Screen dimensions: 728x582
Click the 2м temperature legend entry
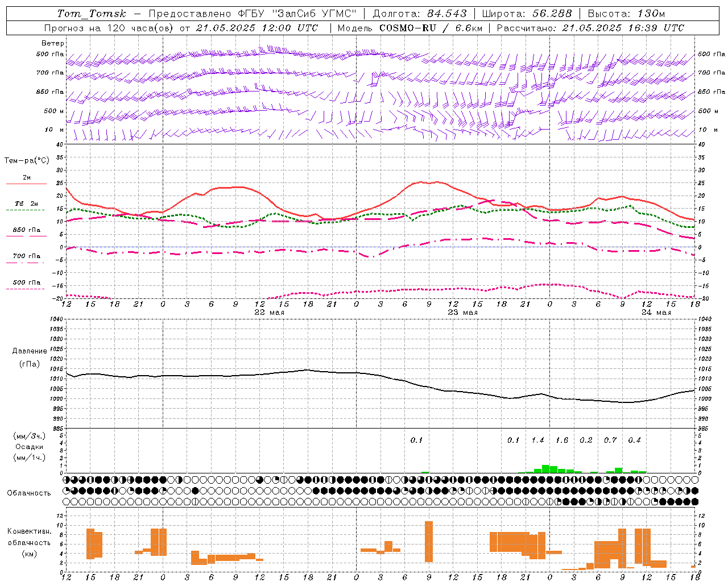[27, 178]
